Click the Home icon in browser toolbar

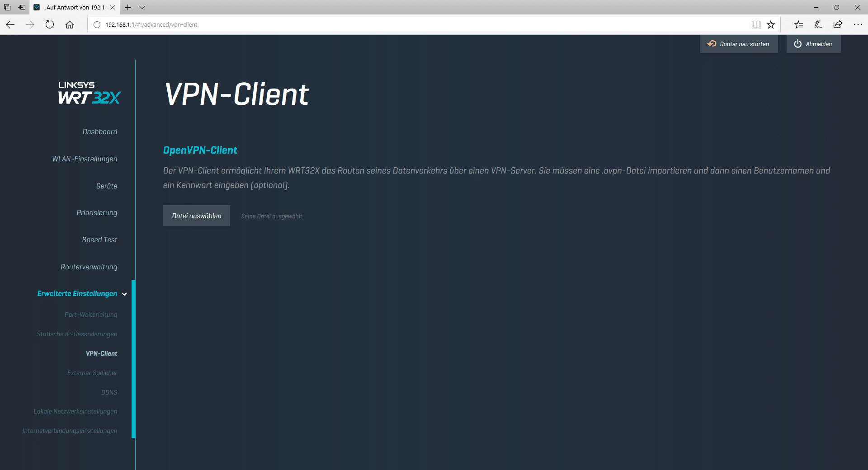[x=70, y=25]
